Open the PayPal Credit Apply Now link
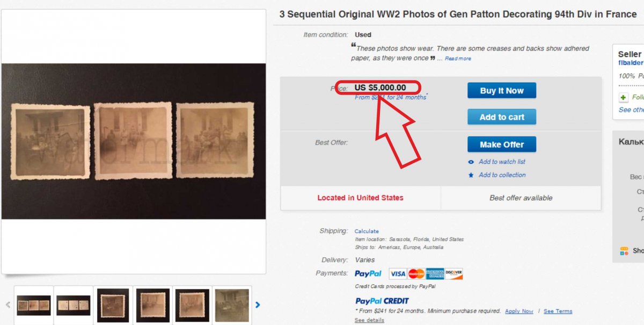This screenshot has width=644, height=325. click(519, 311)
